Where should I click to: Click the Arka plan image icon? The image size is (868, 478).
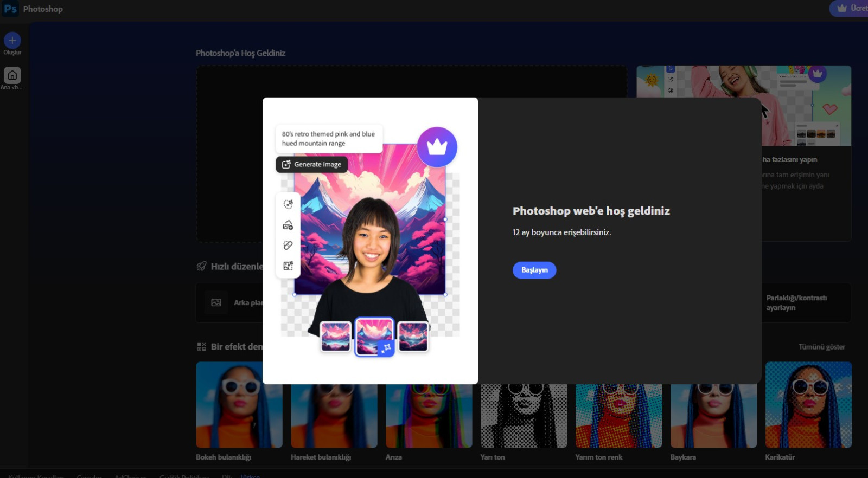(x=216, y=302)
